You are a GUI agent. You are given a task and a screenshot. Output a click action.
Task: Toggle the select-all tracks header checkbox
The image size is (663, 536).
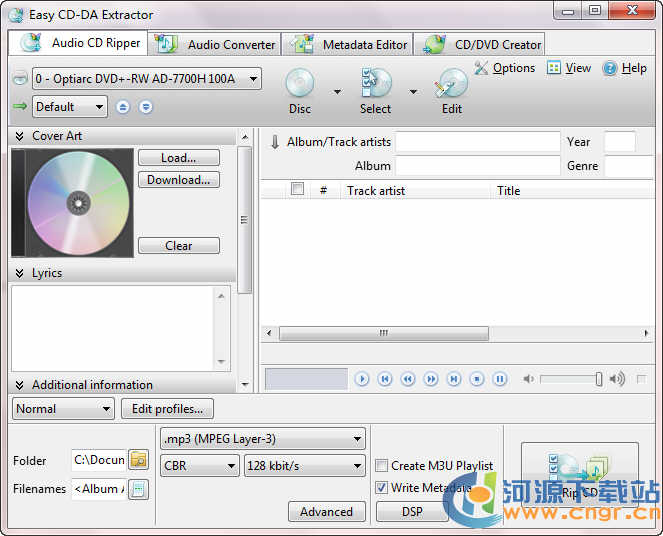coord(297,189)
